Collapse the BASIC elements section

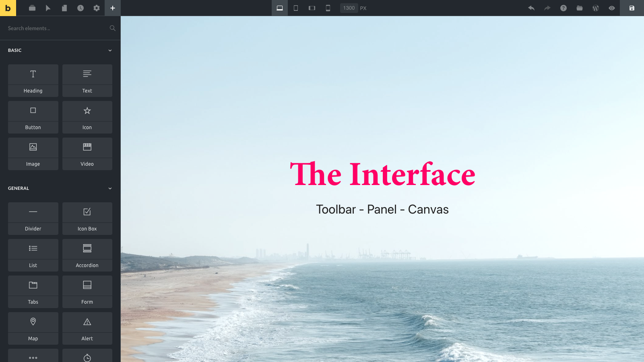[110, 50]
